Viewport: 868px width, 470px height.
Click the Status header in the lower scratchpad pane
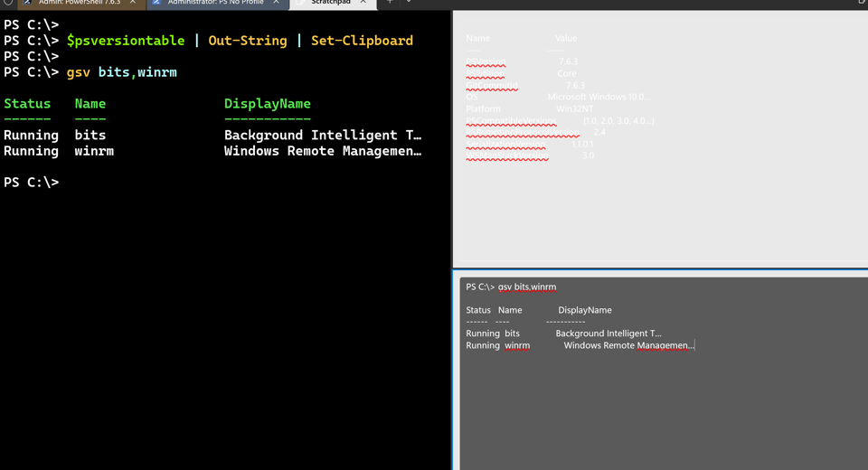(x=478, y=310)
